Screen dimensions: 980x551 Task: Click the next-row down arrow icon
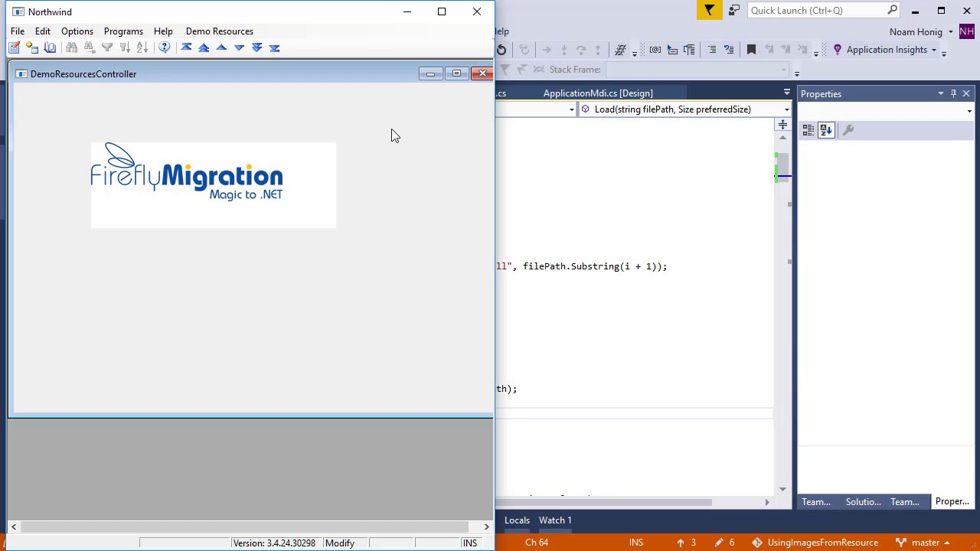coord(239,47)
